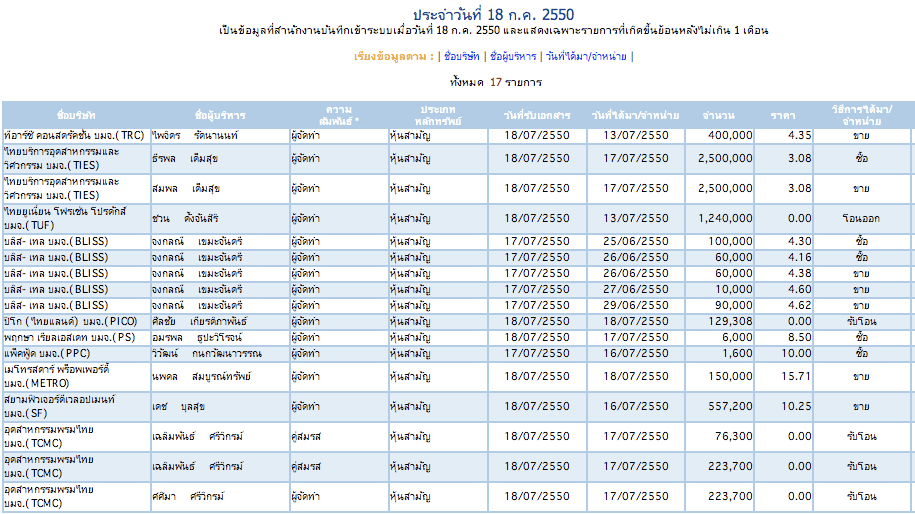Click the quantity 150,000 in the METRO row
Viewport: 915px width, 514px height.
730,376
